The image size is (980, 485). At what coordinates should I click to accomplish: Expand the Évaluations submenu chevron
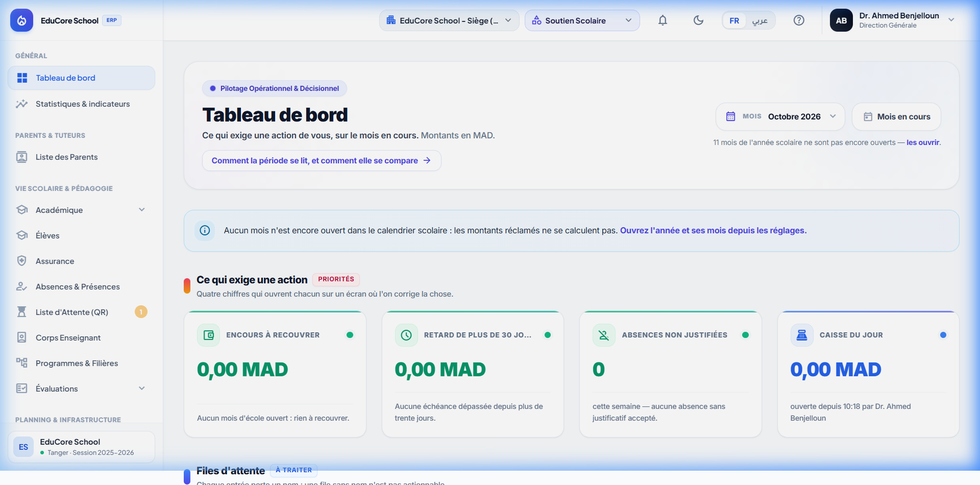(x=142, y=389)
